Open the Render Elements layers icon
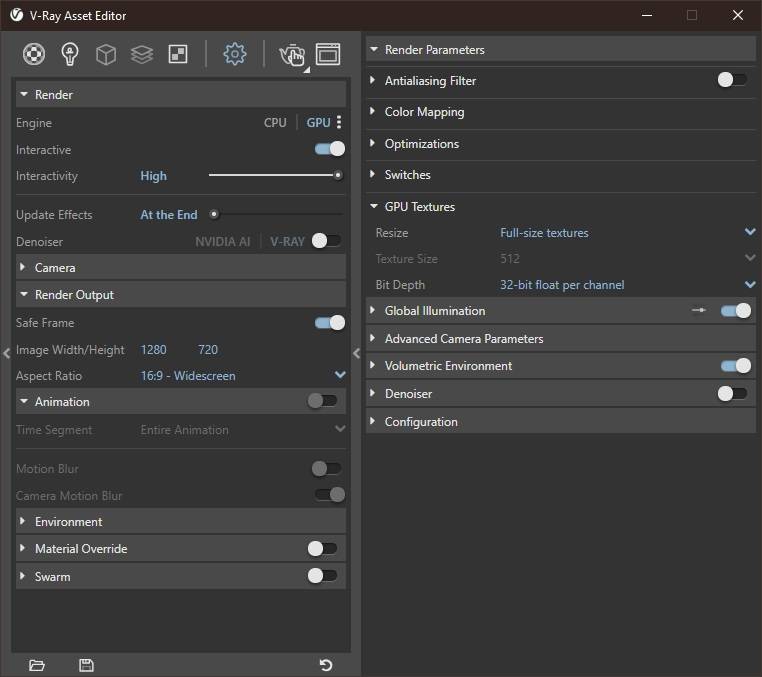The image size is (762, 677). [x=142, y=54]
